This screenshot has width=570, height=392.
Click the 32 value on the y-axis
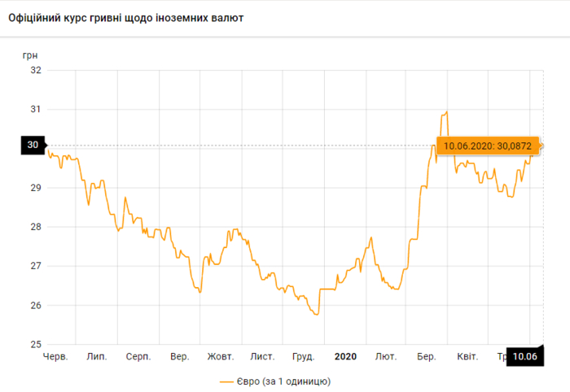36,70
